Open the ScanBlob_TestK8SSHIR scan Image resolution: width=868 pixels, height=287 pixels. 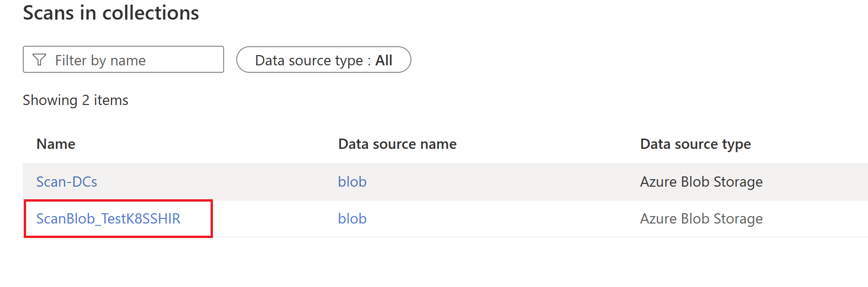click(108, 218)
